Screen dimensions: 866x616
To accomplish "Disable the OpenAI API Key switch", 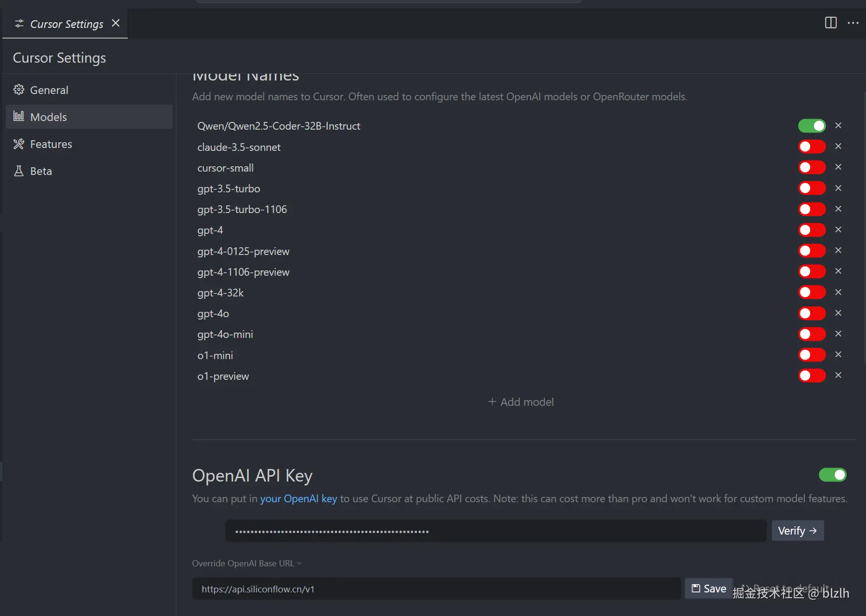I will (x=833, y=475).
